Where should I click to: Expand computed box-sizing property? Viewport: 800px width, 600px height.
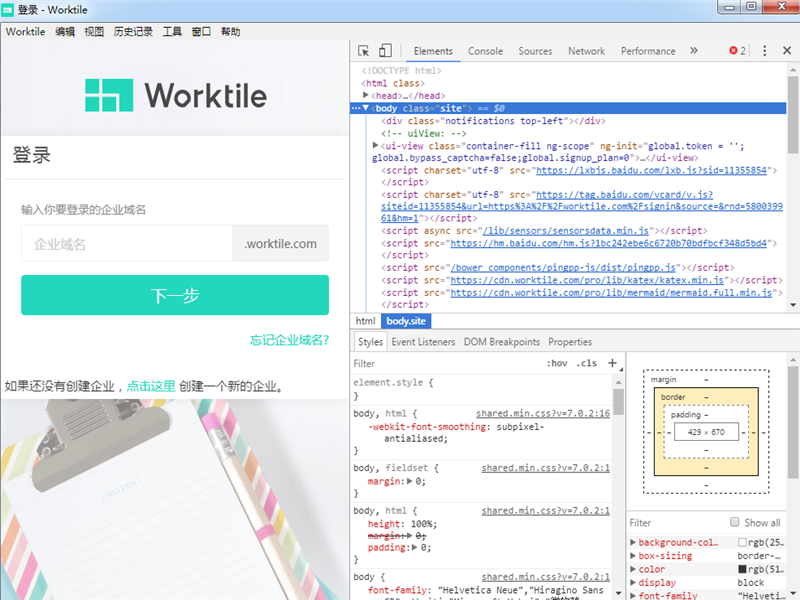pos(633,556)
